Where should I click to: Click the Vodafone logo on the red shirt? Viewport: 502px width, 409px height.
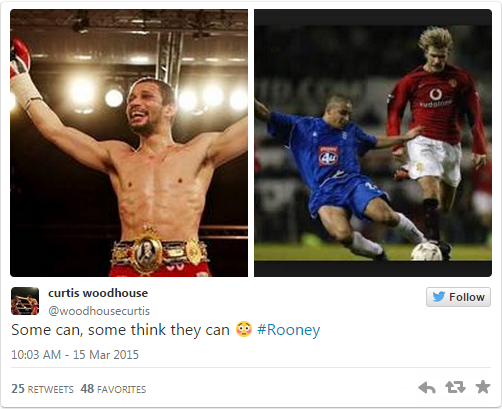pos(435,95)
